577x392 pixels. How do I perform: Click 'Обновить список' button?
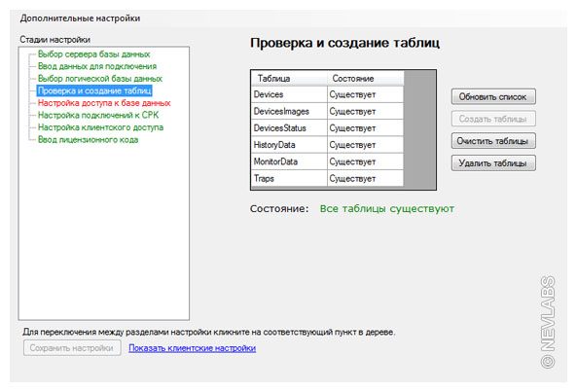click(493, 97)
